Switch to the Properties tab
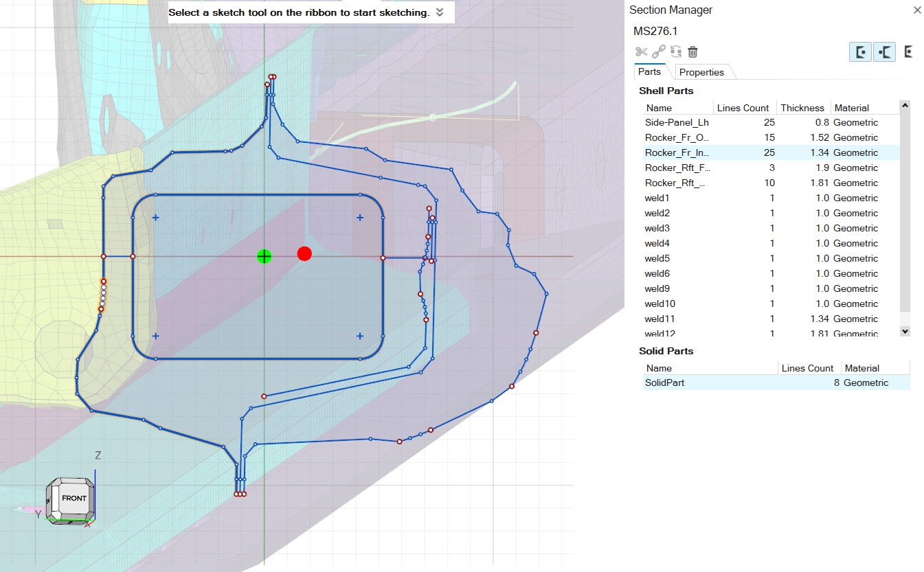Viewport: 924px width, 572px height. pos(701,72)
